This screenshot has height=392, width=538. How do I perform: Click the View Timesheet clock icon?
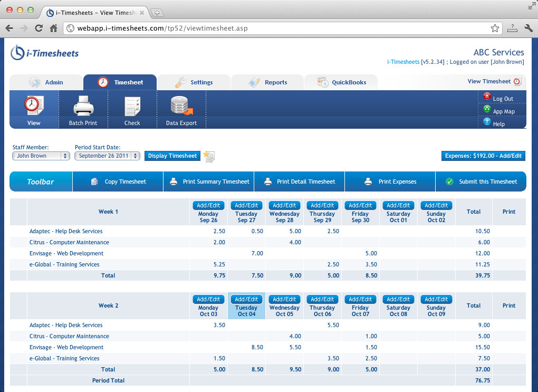coord(517,82)
